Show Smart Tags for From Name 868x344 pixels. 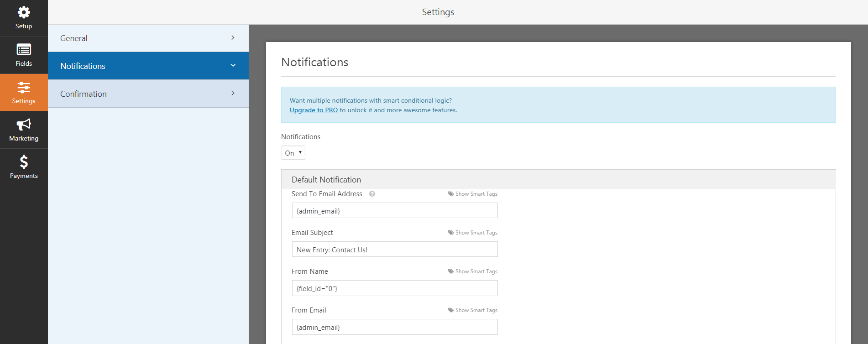(x=476, y=271)
